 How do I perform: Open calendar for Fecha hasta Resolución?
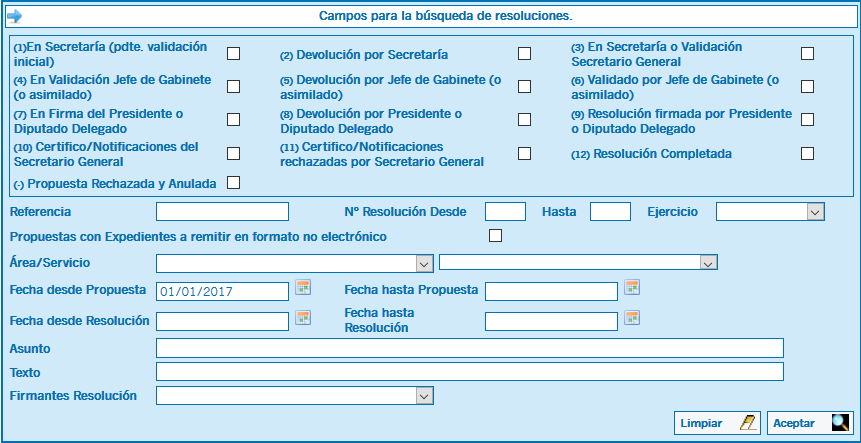pyautogui.click(x=632, y=317)
